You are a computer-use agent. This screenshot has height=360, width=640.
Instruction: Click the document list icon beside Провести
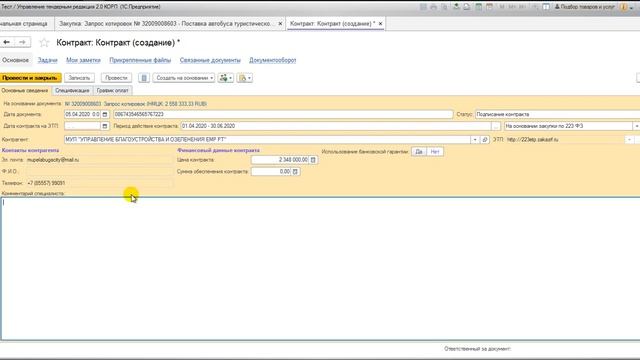144,78
